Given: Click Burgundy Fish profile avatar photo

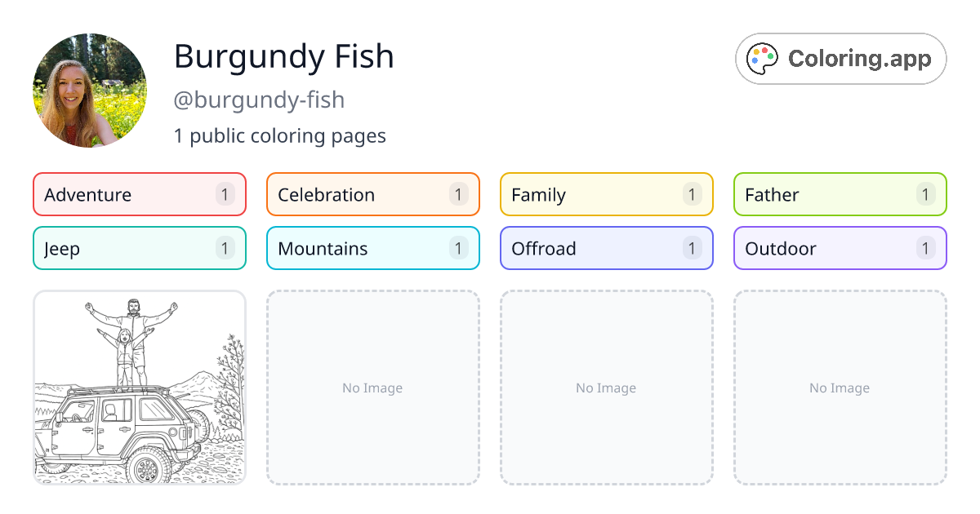Looking at the screenshot, I should coord(90,91).
